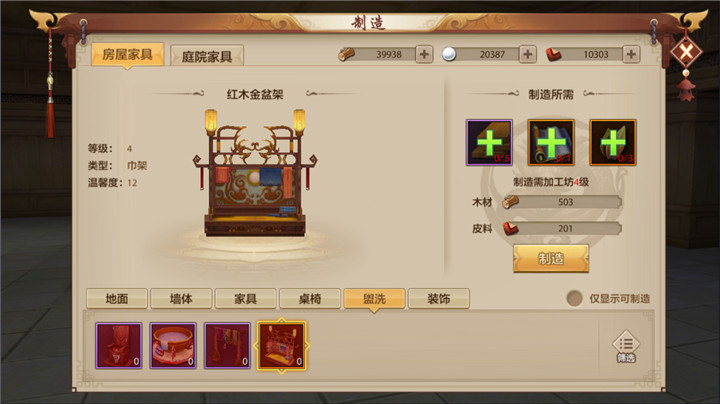Open the 地面 category
Viewport: 720px width, 404px height.
(x=117, y=299)
